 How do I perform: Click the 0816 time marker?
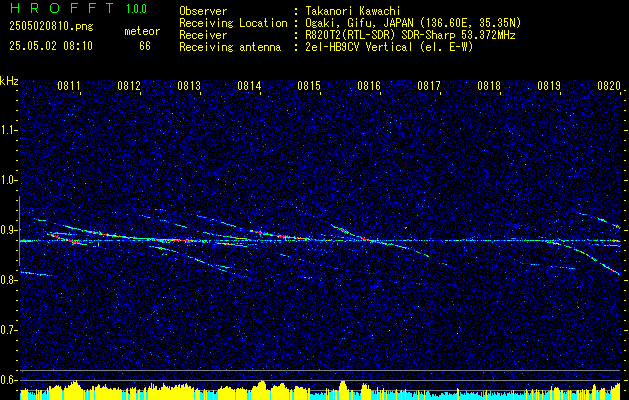[x=369, y=85]
